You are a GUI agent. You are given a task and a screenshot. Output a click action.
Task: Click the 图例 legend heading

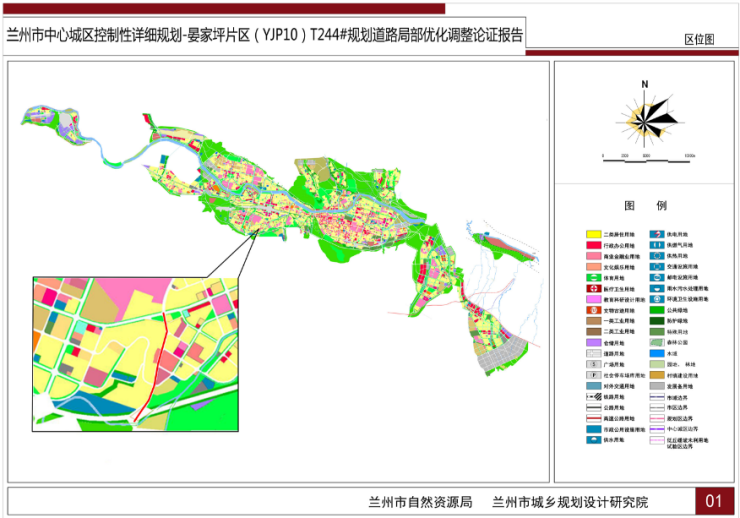[x=645, y=205]
